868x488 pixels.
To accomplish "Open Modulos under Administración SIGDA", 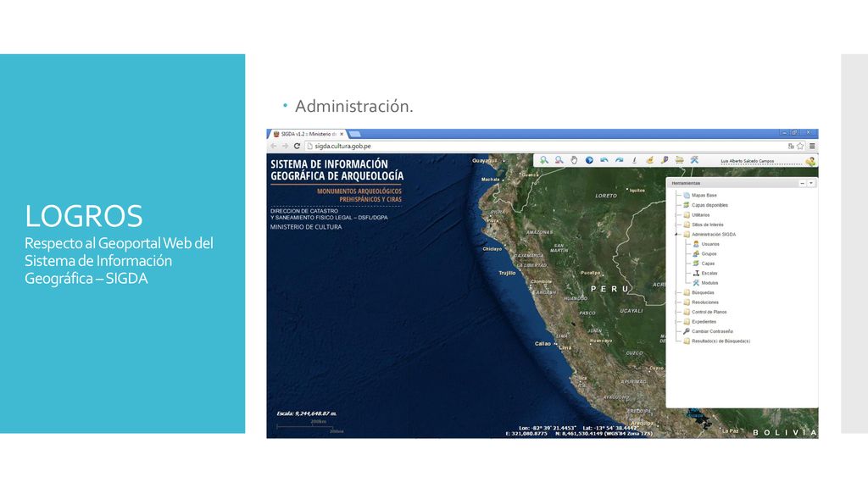I will [x=709, y=283].
